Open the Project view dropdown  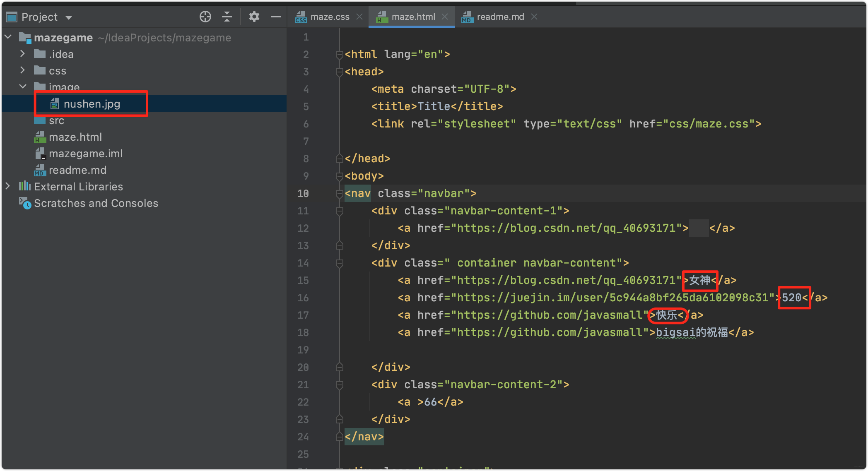click(x=69, y=17)
